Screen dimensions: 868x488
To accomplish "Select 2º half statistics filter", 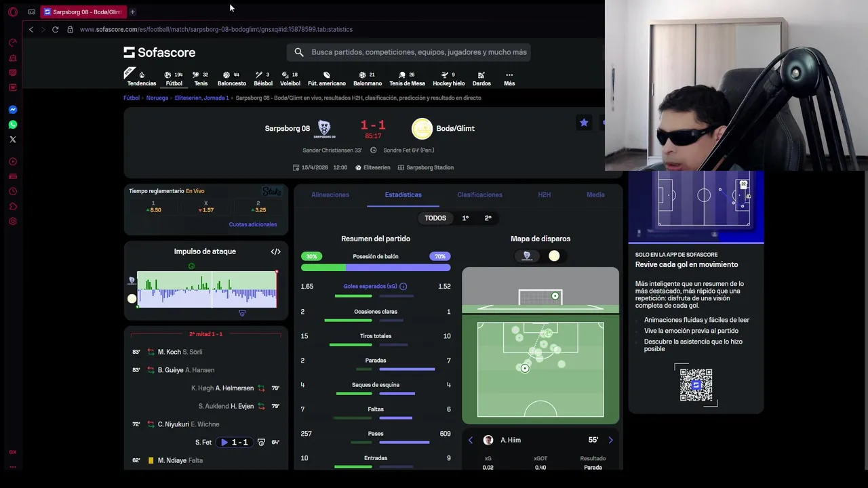I will tap(488, 218).
